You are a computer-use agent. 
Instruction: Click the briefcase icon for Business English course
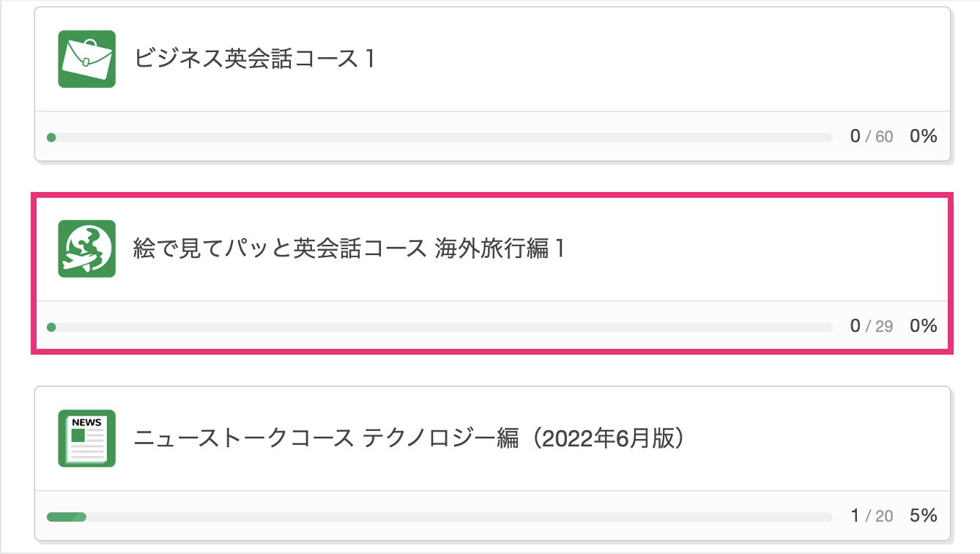[86, 59]
